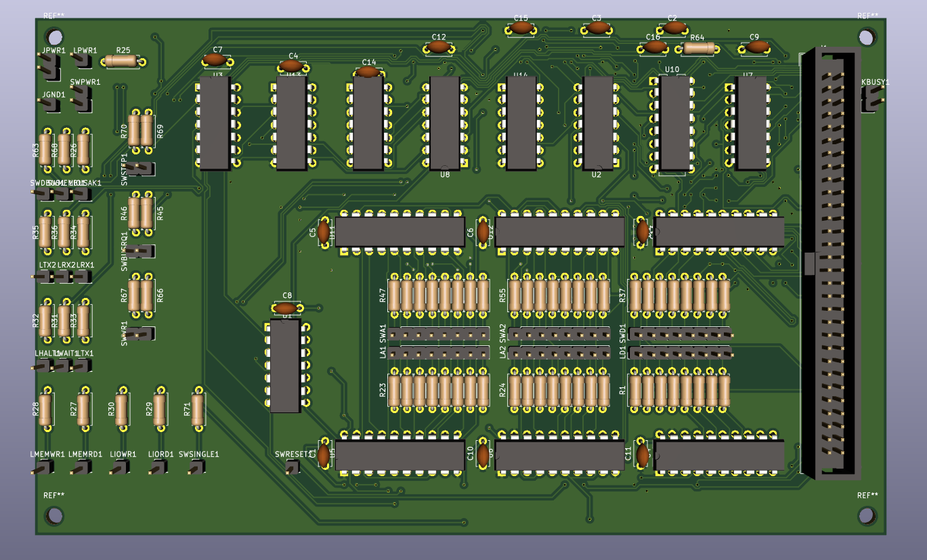927x560 pixels.
Task: Select the U10 chip
Action: [674, 123]
